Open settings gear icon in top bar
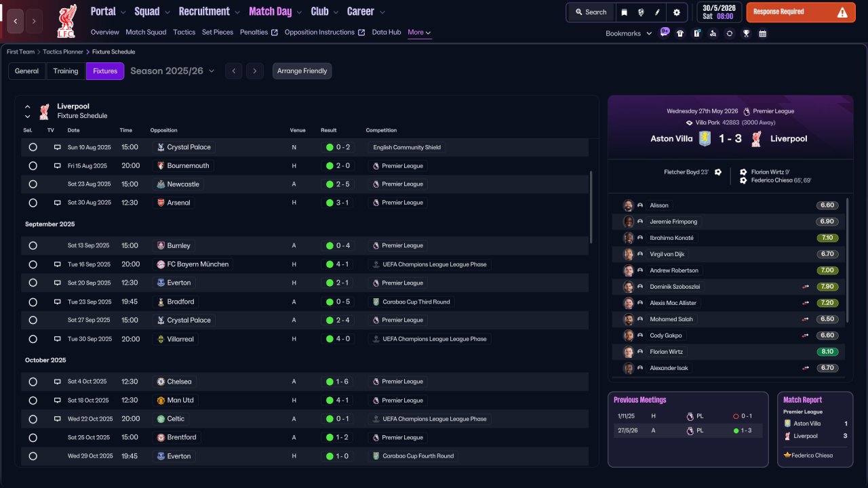This screenshot has height=488, width=868. (676, 12)
